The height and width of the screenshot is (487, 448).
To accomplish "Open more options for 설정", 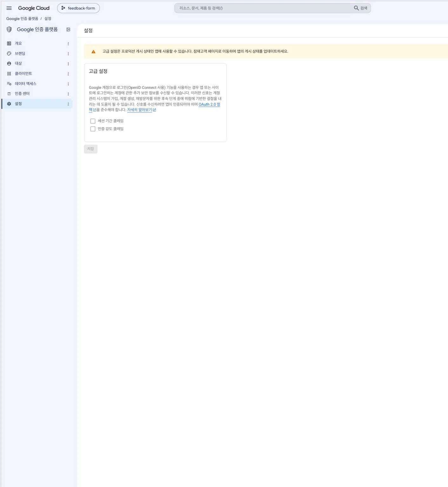I will click(x=68, y=104).
